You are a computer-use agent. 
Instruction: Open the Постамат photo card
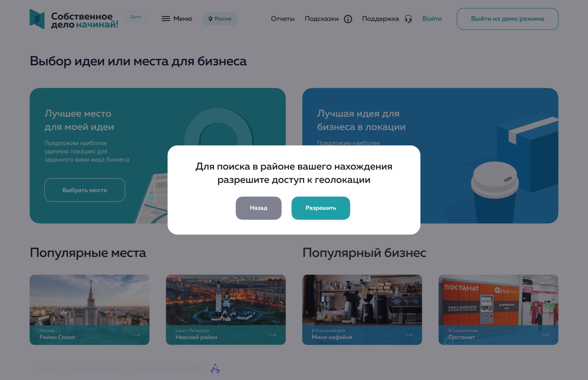click(498, 310)
